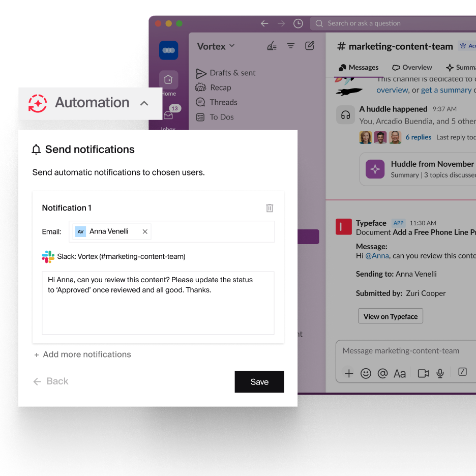Open slash shortcuts icon in composer
The height and width of the screenshot is (476, 476).
pos(462,372)
